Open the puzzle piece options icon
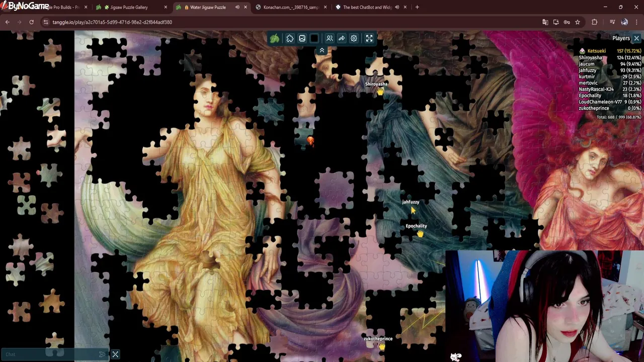 coord(290,39)
